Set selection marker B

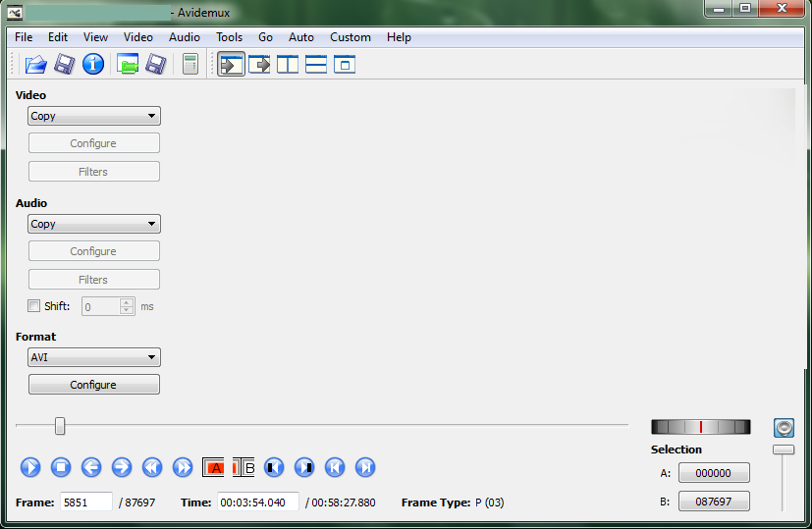pos(244,468)
